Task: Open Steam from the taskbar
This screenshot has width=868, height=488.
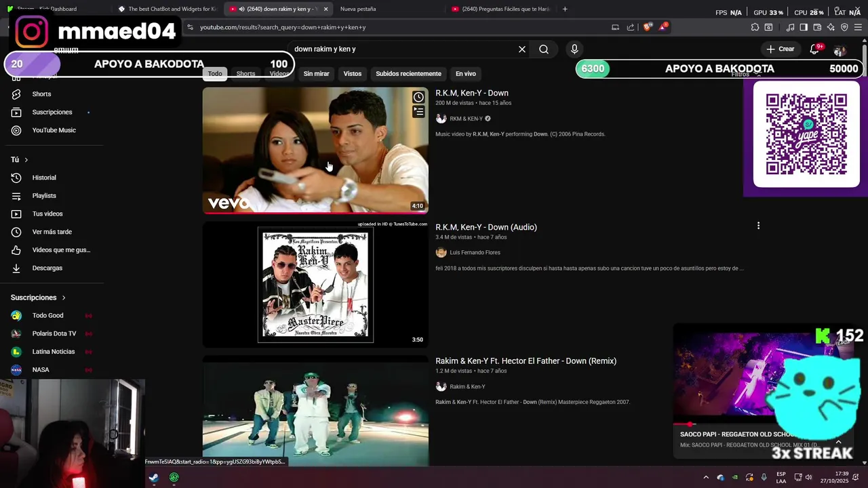Action: pyautogui.click(x=154, y=477)
